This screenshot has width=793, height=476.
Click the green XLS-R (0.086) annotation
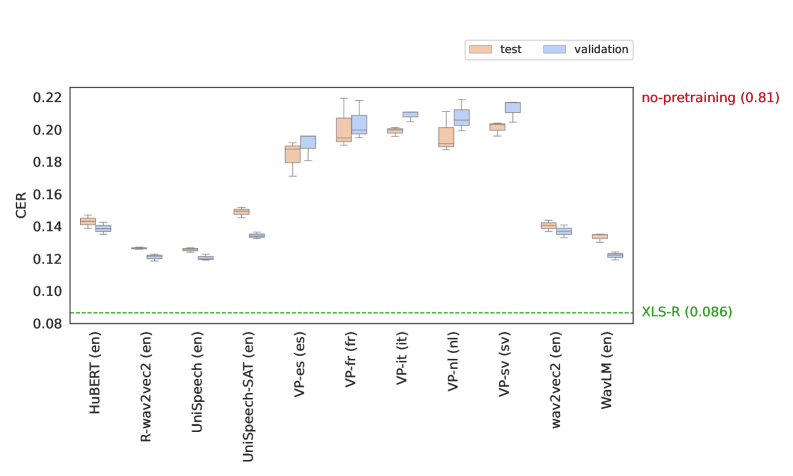pyautogui.click(x=686, y=312)
